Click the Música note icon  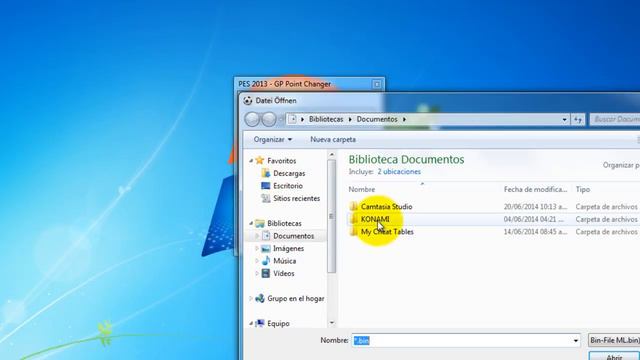pyautogui.click(x=266, y=261)
